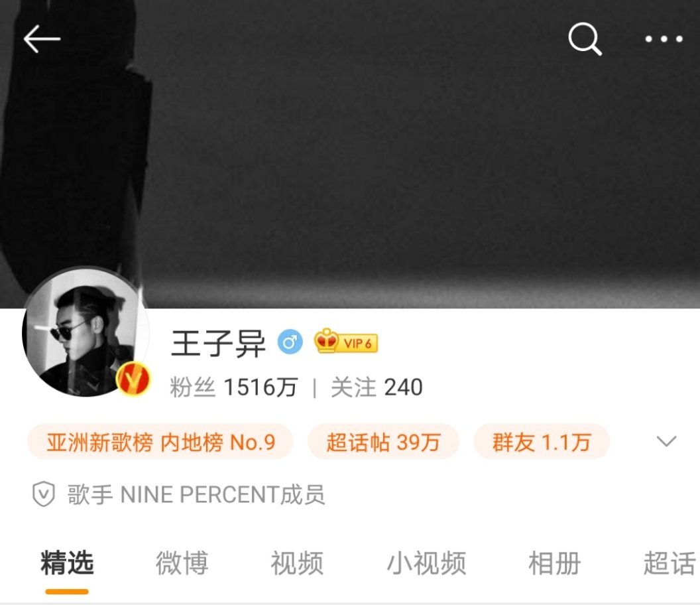
Task: Open the 小视频 tab
Action: [x=426, y=563]
